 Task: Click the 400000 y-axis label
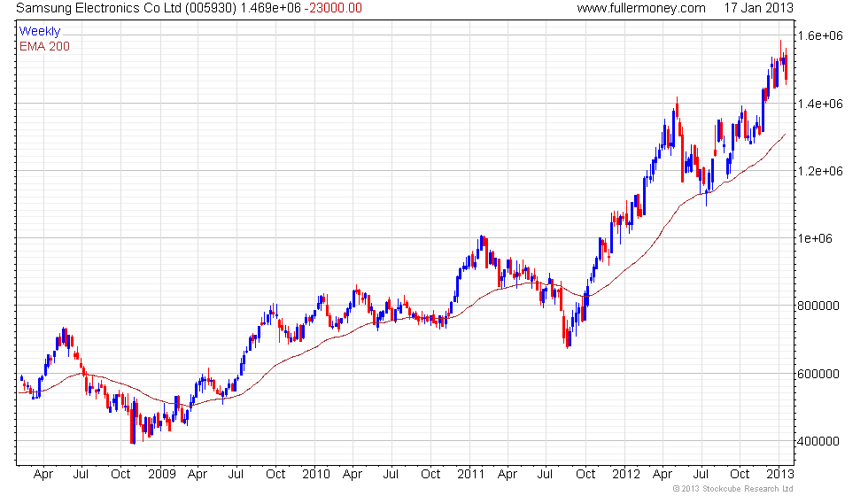[x=818, y=442]
